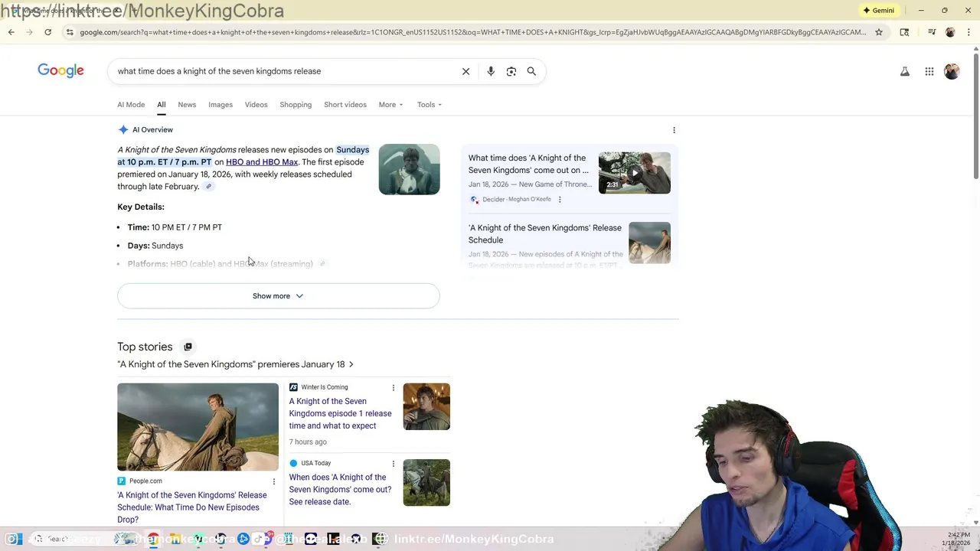Select the Short videos tab
Viewport: 980px width, 551px height.
[x=345, y=105]
